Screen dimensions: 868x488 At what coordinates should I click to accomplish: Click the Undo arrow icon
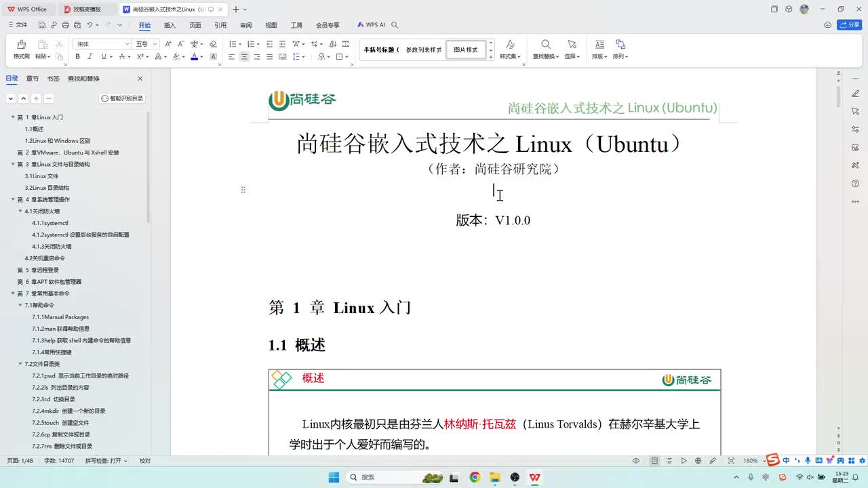coord(90,25)
